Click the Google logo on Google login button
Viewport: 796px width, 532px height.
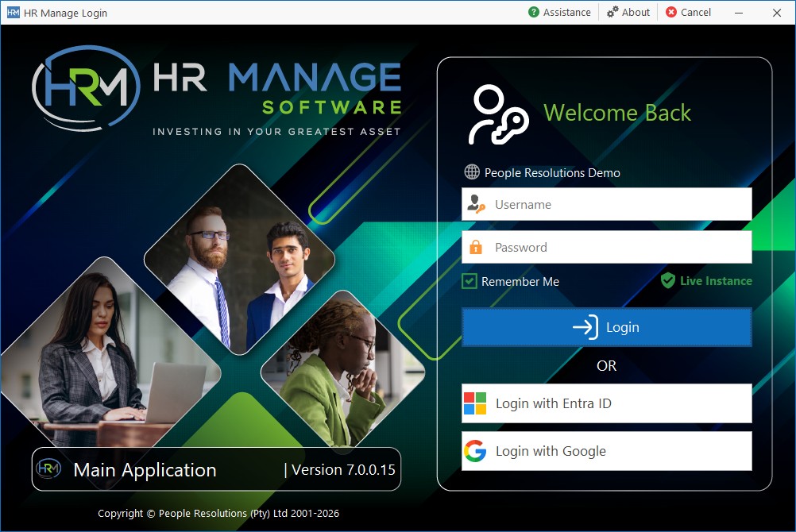(475, 451)
